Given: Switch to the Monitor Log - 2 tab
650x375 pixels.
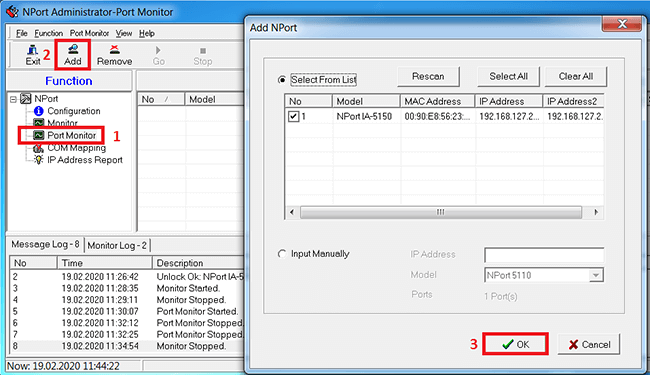Looking at the screenshot, I should click(x=117, y=245).
